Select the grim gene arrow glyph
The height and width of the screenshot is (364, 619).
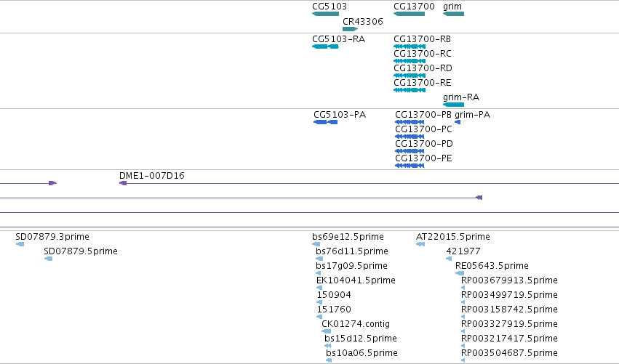pos(454,14)
